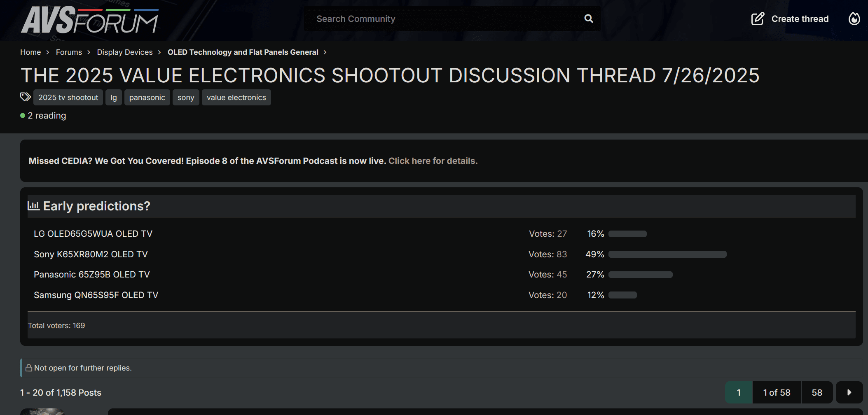The height and width of the screenshot is (415, 868).
Task: Click 'Sony K65XR80M2 OLED TV' poll option
Action: 91,254
